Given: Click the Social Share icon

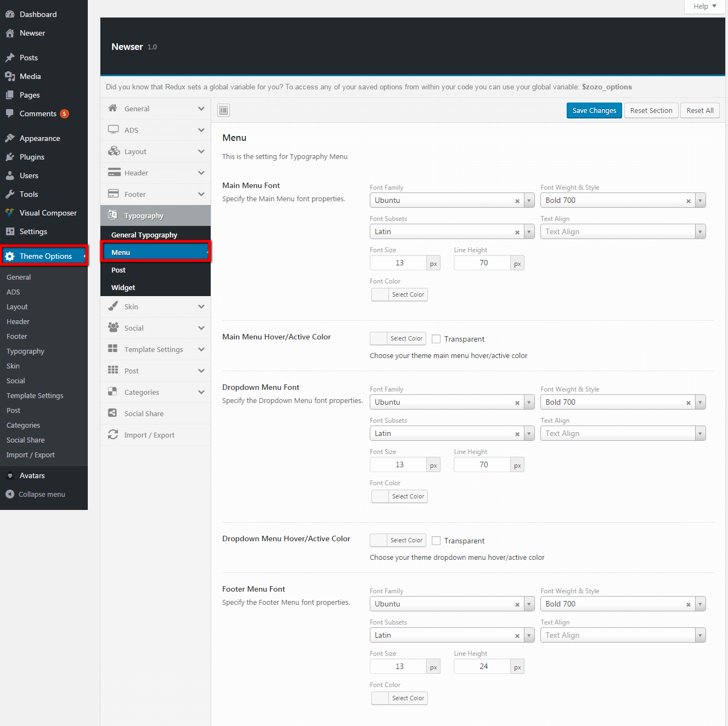Looking at the screenshot, I should pyautogui.click(x=112, y=413).
